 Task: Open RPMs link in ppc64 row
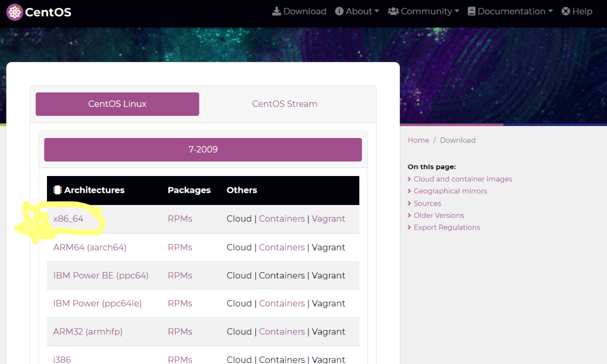[180, 275]
